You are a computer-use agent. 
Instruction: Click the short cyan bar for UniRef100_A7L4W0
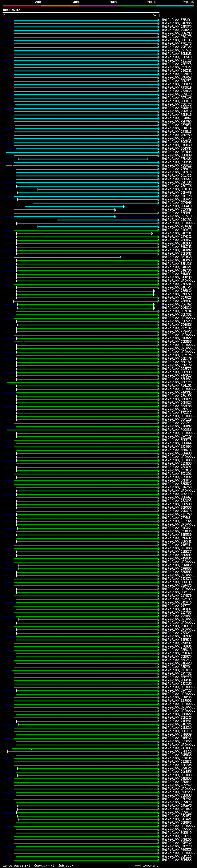pos(83,159)
